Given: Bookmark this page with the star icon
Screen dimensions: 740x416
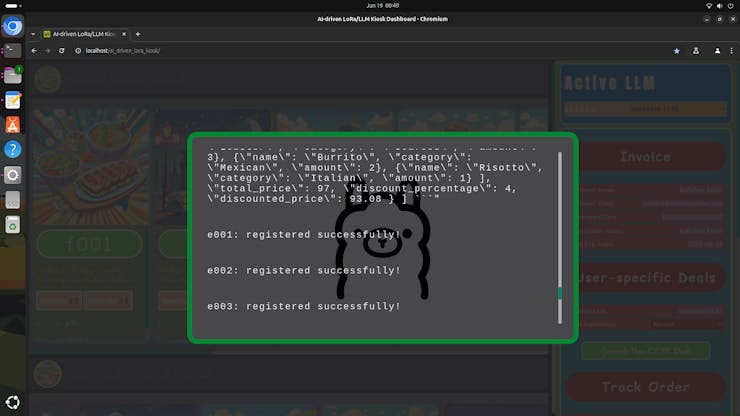Looking at the screenshot, I should click(x=677, y=51).
